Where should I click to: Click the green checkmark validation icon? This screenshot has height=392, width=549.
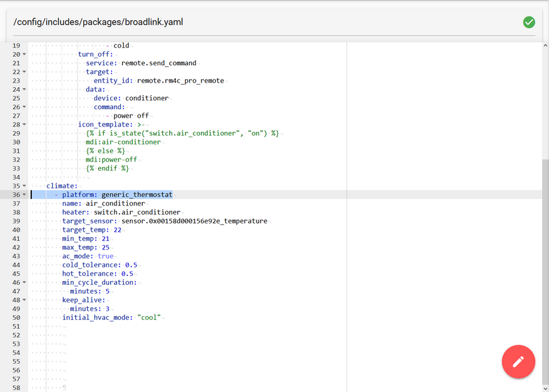pos(529,22)
